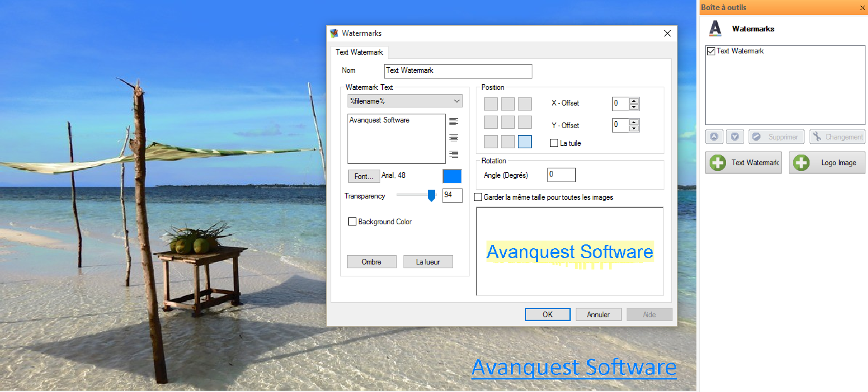Screen dimensions: 868x392
Task: Click the Nom input field
Action: click(458, 71)
